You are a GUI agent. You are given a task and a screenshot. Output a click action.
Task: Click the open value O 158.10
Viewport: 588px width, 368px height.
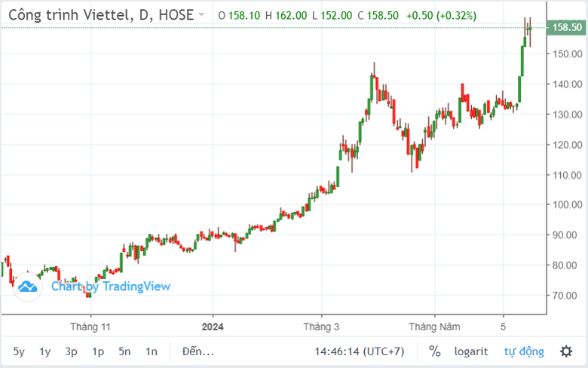point(239,15)
